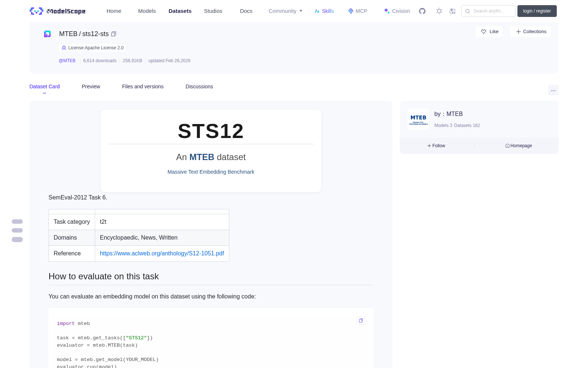
Task: Click 'SemEval-2012 Task 6.' text
Action: [78, 197]
